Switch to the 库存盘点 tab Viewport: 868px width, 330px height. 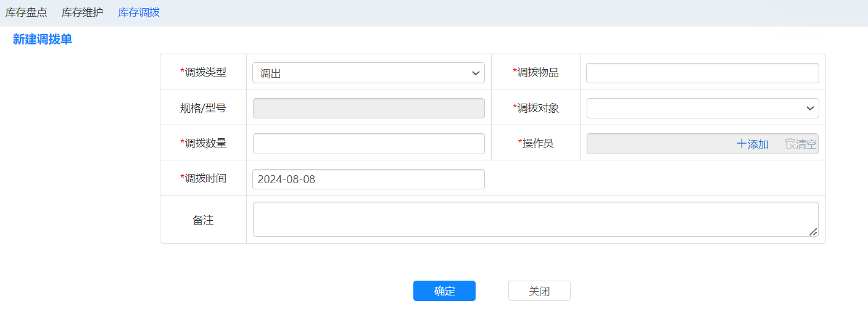coord(26,12)
